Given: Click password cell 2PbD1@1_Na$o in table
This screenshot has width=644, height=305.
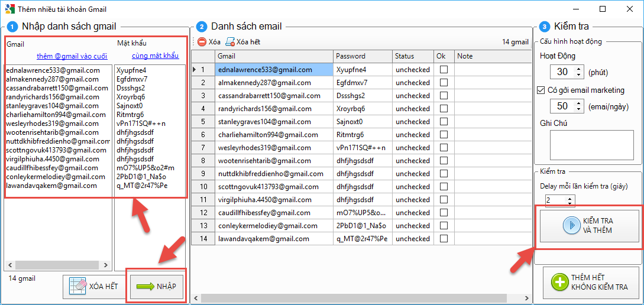Looking at the screenshot, I should click(x=363, y=226).
